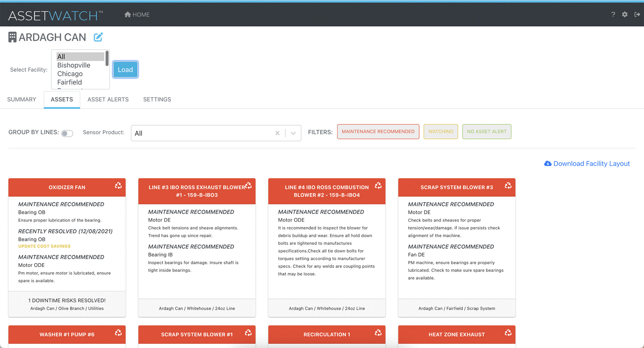644x348 pixels.
Task: Open Line #3 IBO Ross Exhaust Blower header
Action: click(x=197, y=191)
